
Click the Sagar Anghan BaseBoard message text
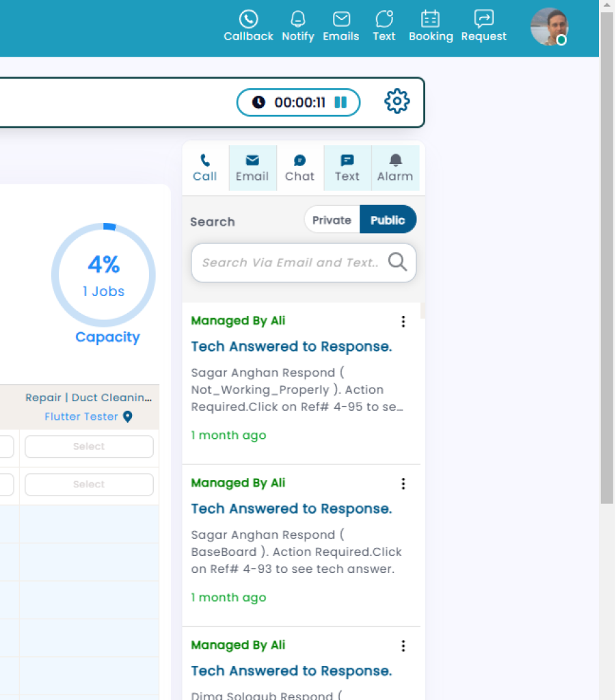(297, 552)
